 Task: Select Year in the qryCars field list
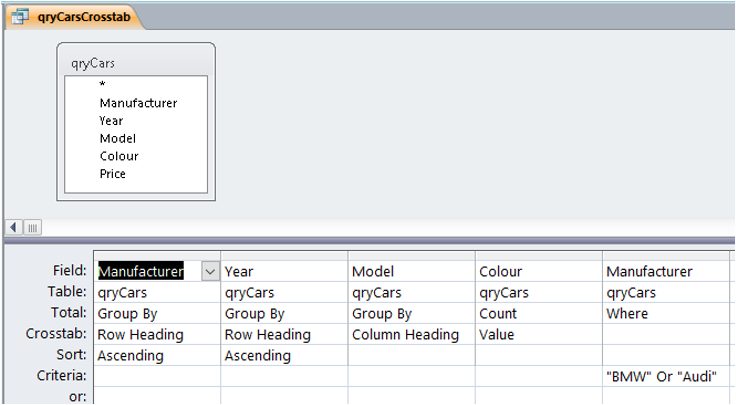click(x=111, y=121)
